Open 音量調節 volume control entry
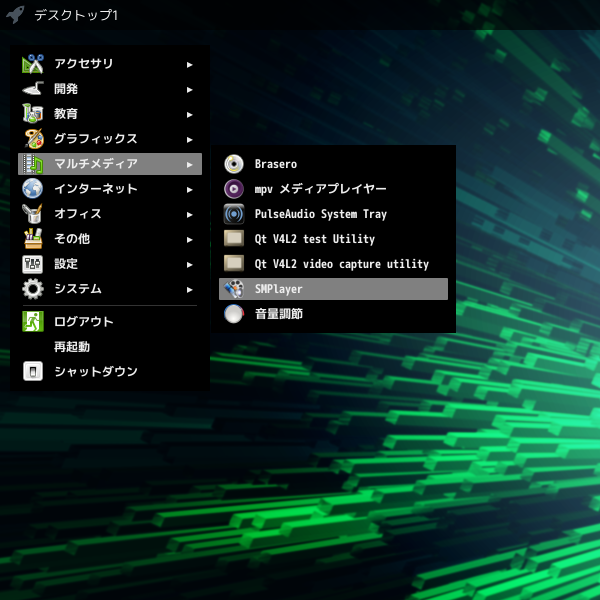Screen dimensions: 600x600 333,314
